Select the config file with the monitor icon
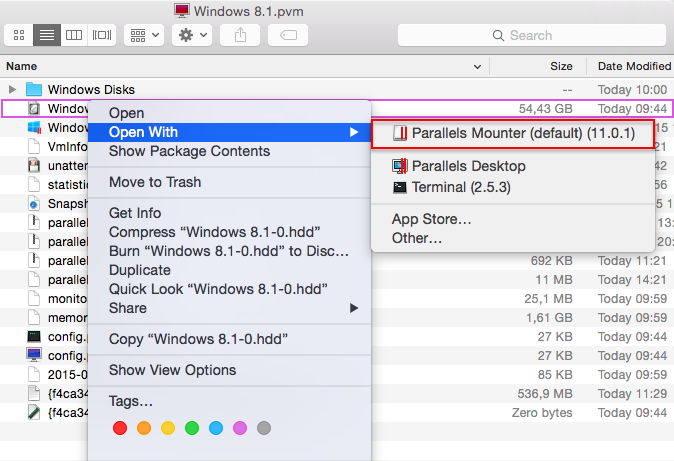Screen dimensions: 674x461 (x=34, y=355)
